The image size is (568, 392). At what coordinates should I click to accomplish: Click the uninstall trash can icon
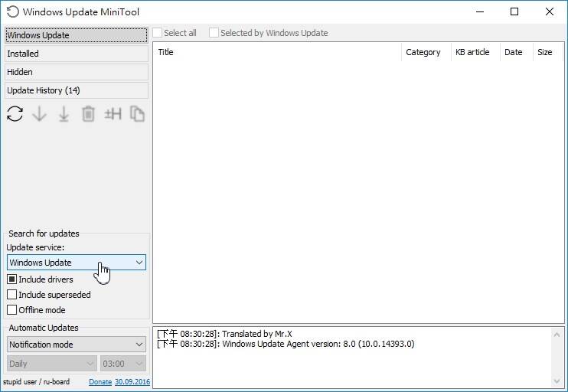click(88, 114)
